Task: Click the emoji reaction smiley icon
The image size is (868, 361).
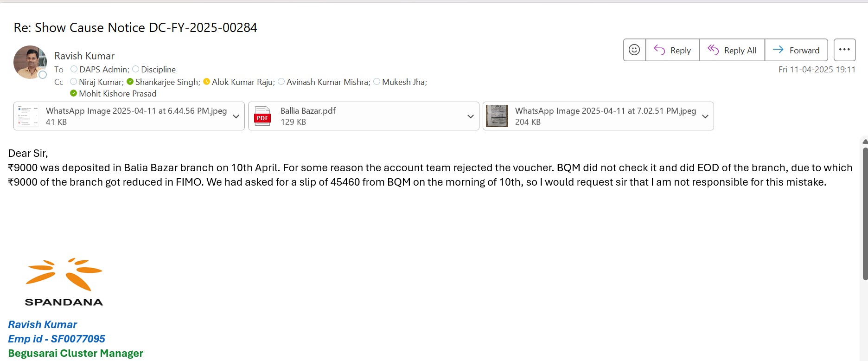Action: [x=634, y=50]
